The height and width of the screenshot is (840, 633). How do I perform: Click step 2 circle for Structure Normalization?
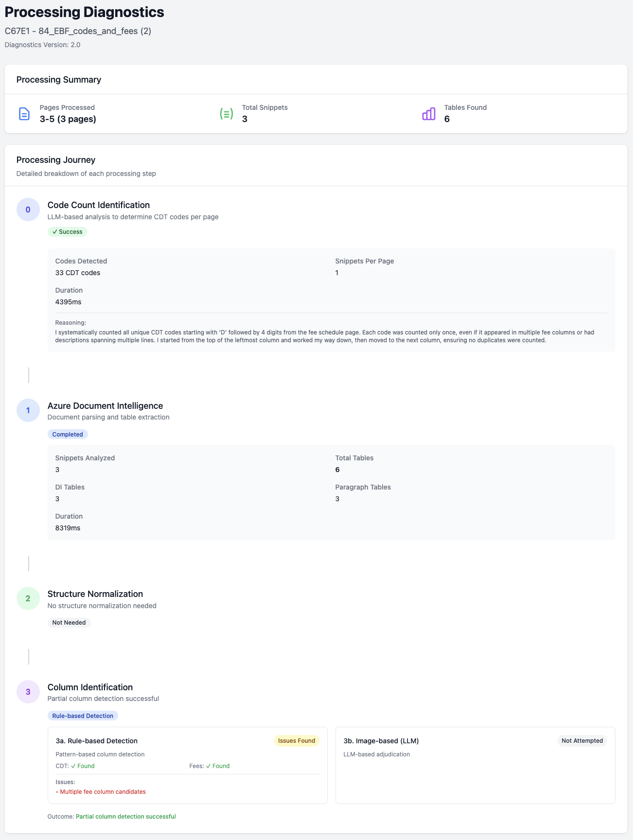pos(28,598)
